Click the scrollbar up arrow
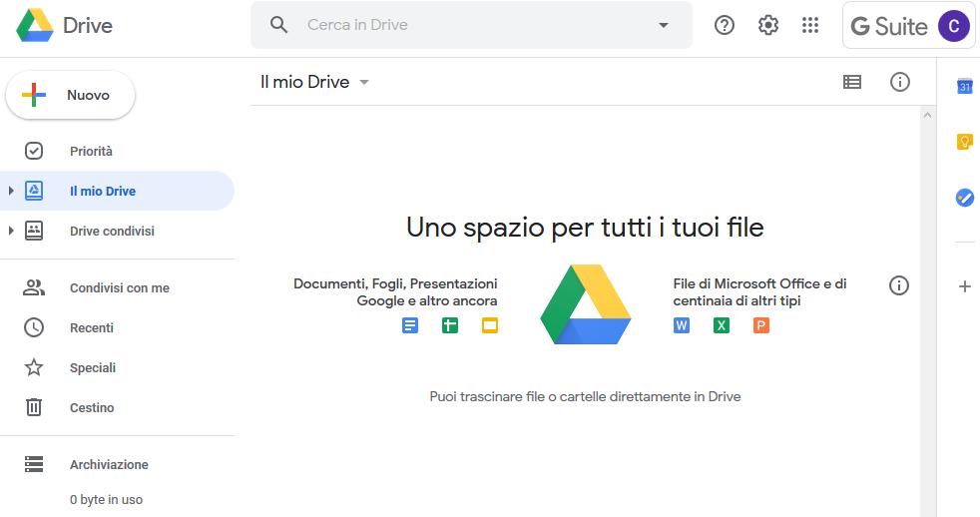This screenshot has width=980, height=517. 927,115
